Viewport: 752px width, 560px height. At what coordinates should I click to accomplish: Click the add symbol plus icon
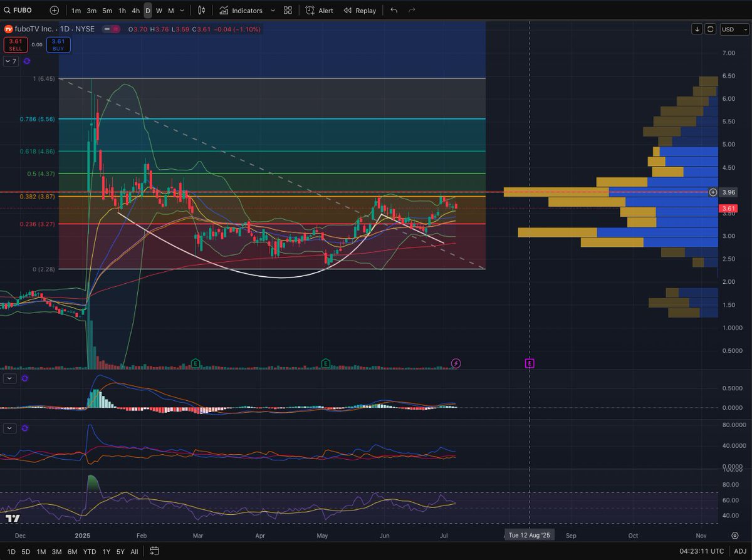point(55,11)
